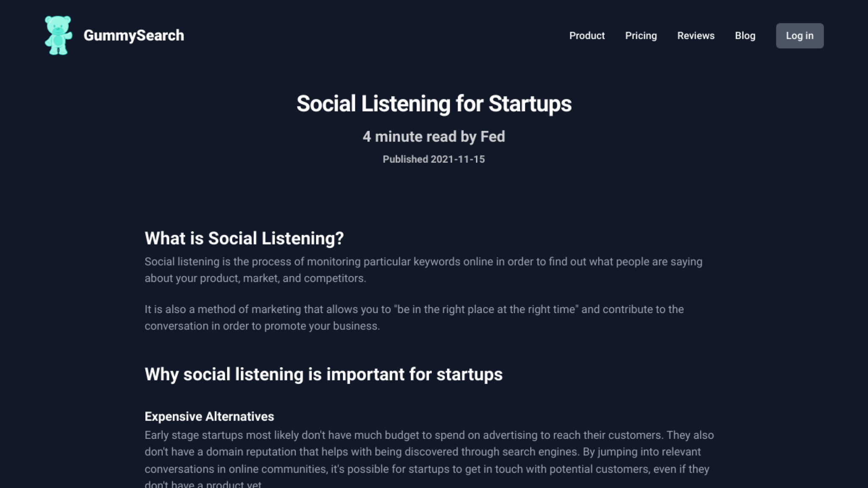Click the paragraph starting 'It is also a method'

[414, 318]
